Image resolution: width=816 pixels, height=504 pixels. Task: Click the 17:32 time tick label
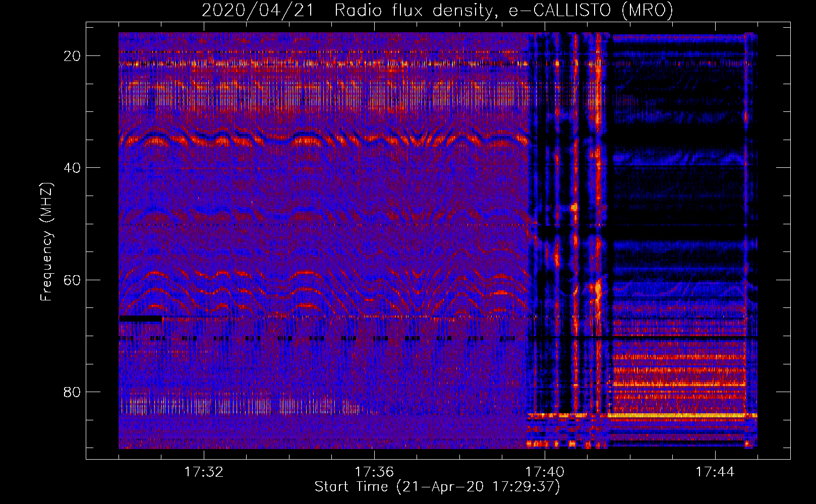[204, 472]
